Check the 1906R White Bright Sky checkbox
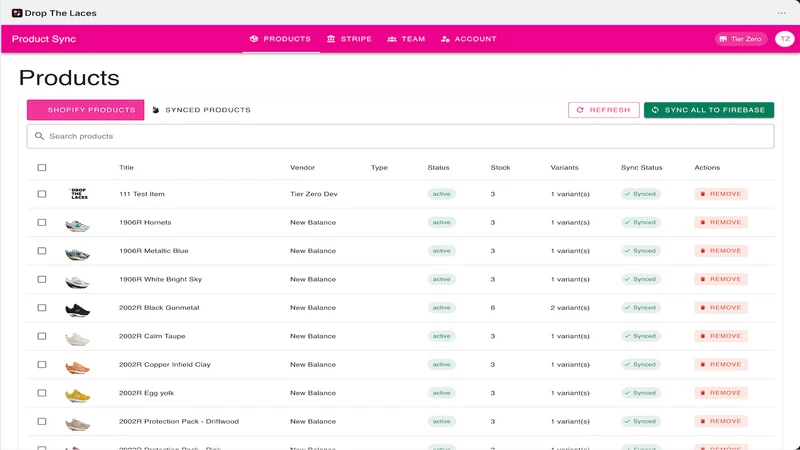Viewport: 800px width, 450px height. tap(42, 279)
